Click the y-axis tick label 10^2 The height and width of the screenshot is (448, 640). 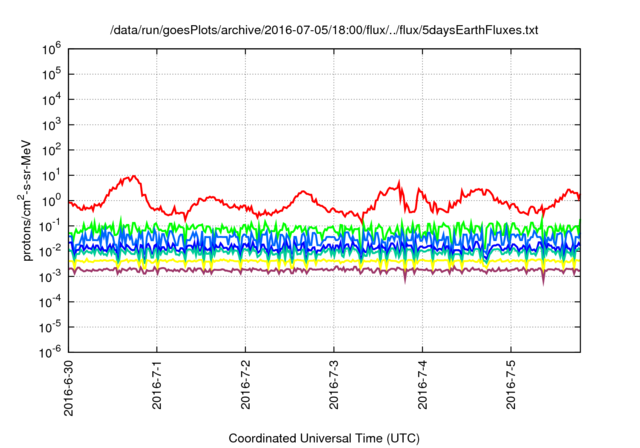51,151
